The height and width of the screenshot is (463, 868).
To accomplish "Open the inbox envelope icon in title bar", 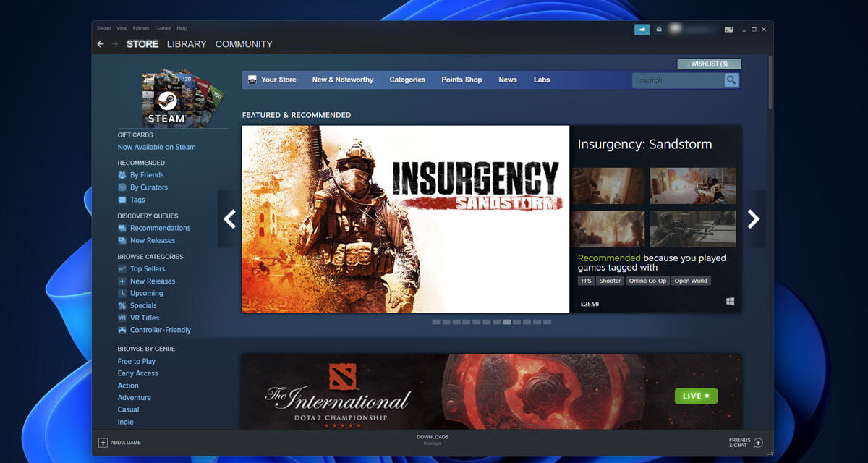I will pyautogui.click(x=659, y=30).
